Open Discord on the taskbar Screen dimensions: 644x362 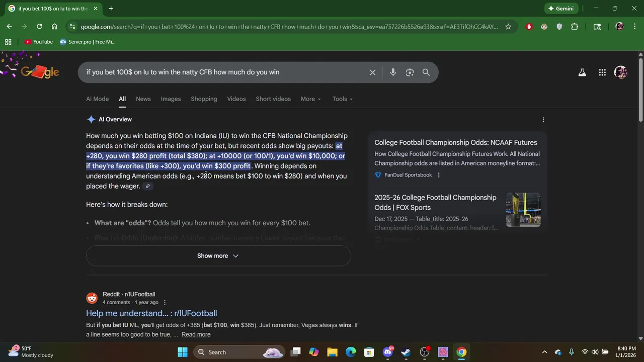point(388,352)
